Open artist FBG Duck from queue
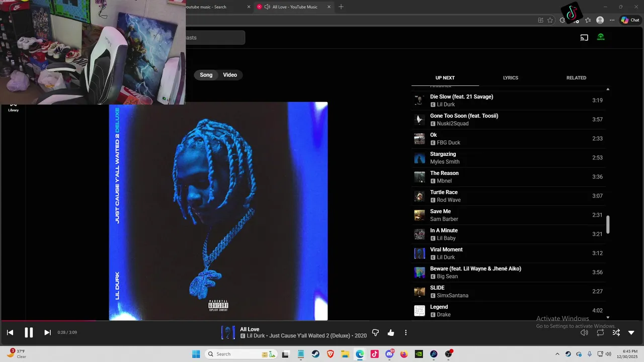The width and height of the screenshot is (644, 362). coord(448,143)
